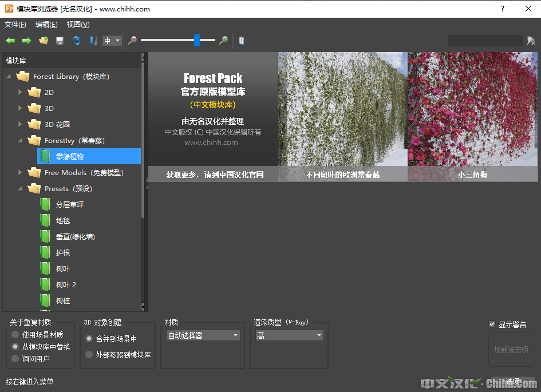Image resolution: width=541 pixels, height=392 pixels.
Task: Open the 材质 自动选择器 dropdown
Action: pos(203,336)
